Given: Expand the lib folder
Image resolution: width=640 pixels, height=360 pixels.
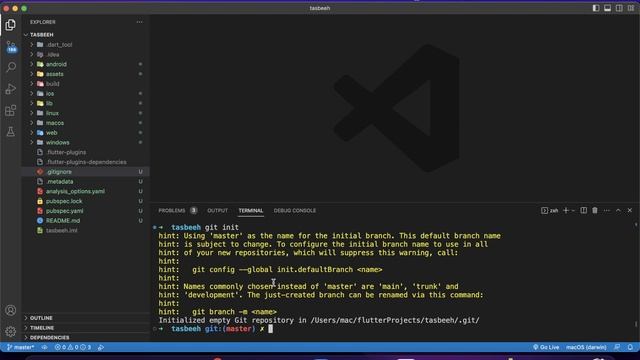Looking at the screenshot, I should 86,103.
